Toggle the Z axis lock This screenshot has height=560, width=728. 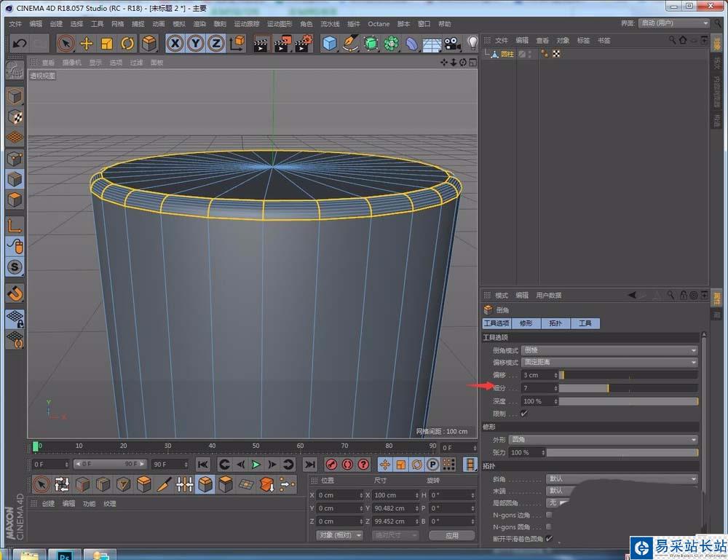(x=215, y=43)
